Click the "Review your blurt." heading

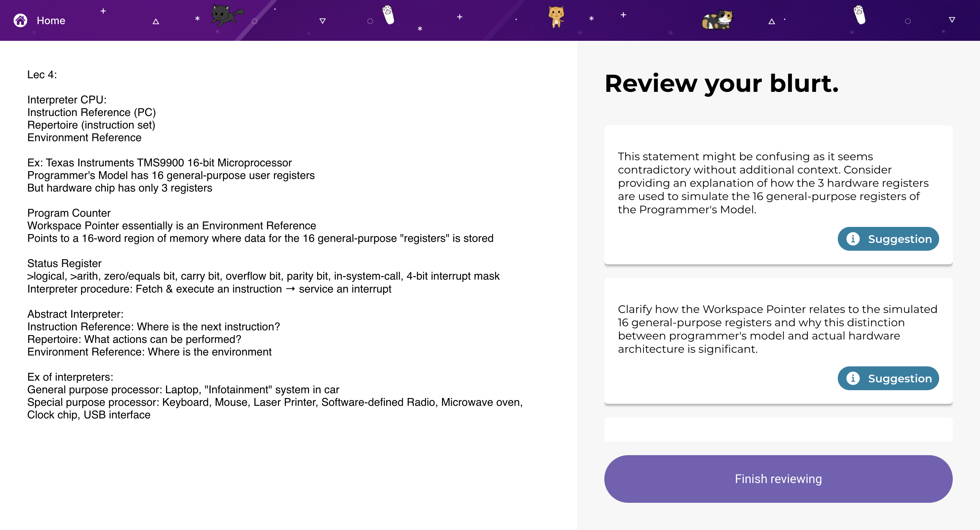[x=721, y=83]
